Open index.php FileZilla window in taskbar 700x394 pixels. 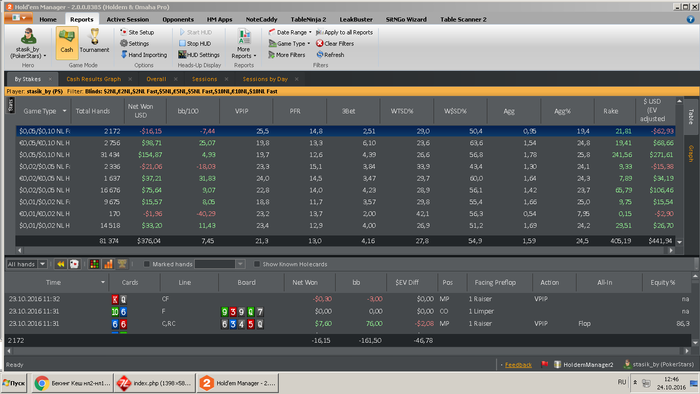(x=155, y=383)
